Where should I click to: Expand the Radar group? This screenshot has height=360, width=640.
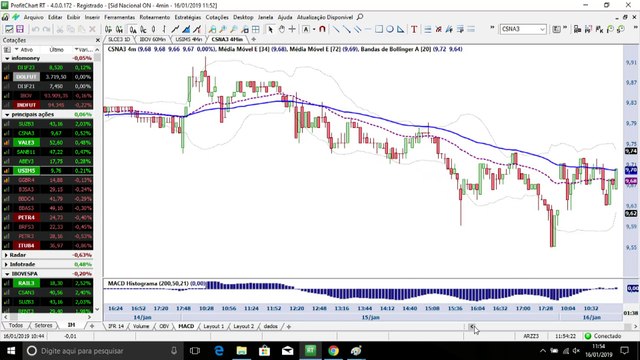pyautogui.click(x=6, y=255)
